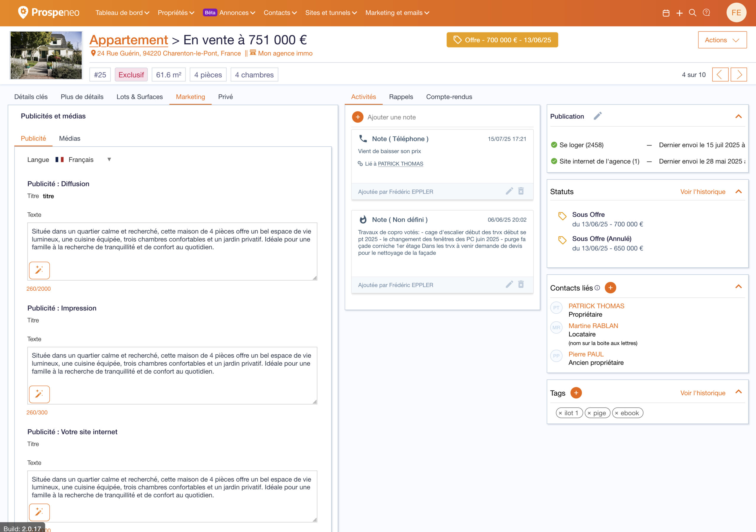
Task: Open the Propriétés dropdown menu
Action: point(176,13)
